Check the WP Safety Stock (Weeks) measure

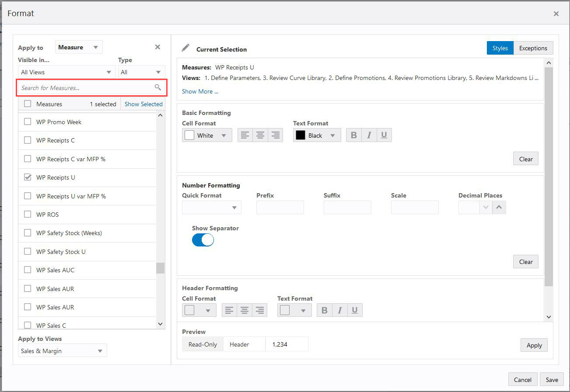[28, 233]
